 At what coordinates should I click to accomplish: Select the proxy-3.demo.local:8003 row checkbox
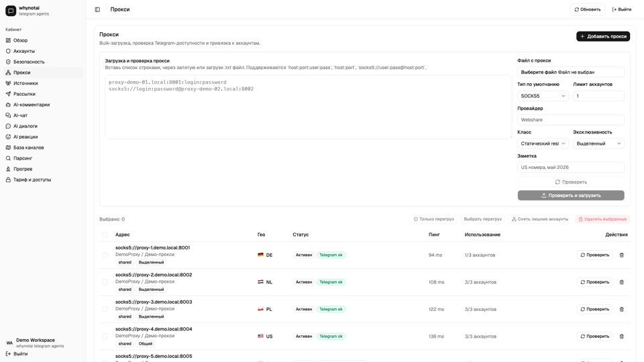[105, 309]
